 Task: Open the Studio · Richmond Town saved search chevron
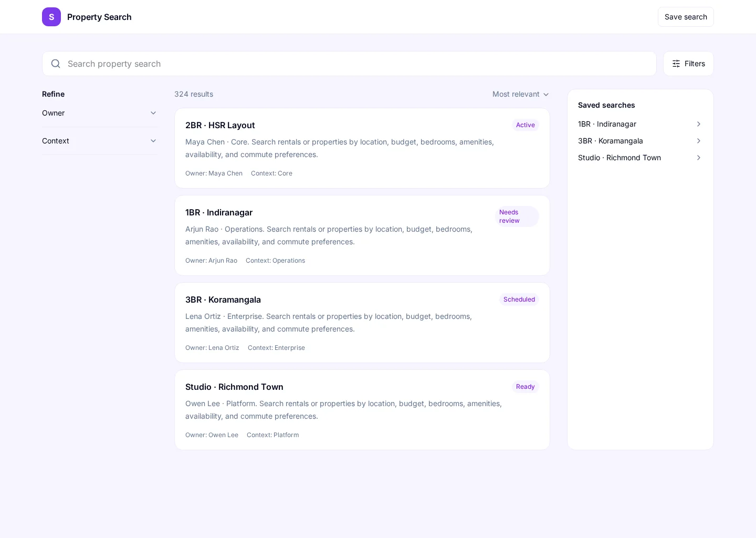click(x=699, y=158)
